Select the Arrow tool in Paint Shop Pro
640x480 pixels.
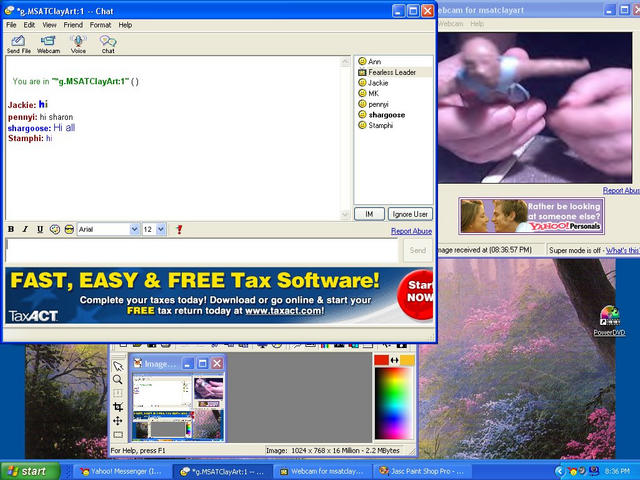point(118,366)
